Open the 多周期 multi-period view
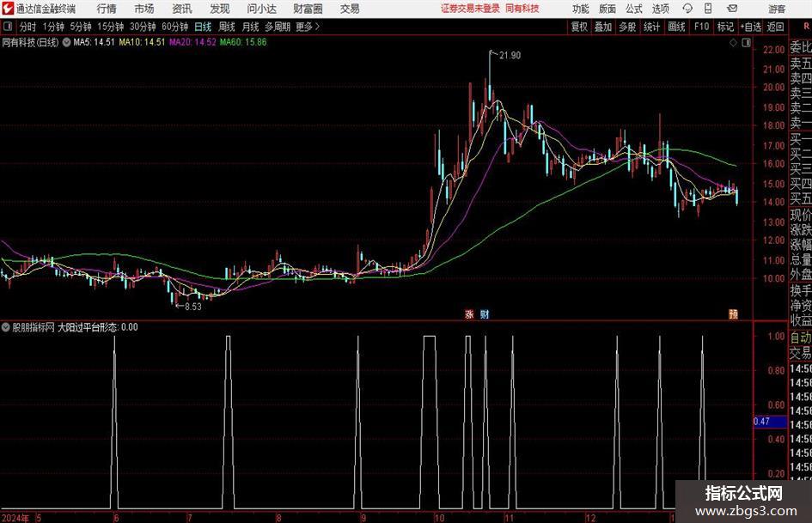Screen dimensions: 812x523 click(278, 27)
